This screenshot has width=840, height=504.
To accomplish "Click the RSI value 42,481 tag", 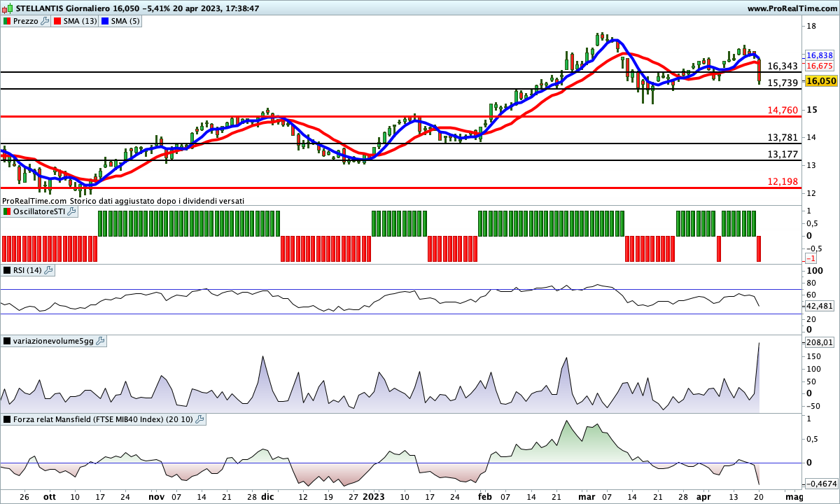I will [820, 306].
